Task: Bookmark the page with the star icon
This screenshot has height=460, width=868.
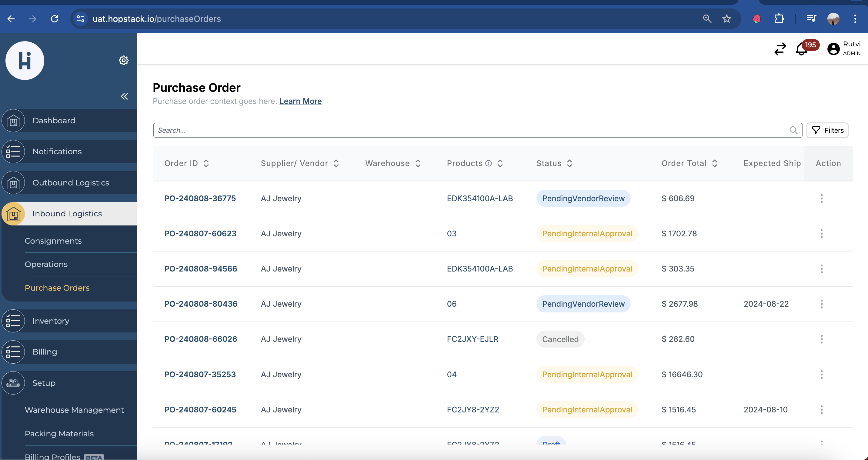Action: coord(727,19)
